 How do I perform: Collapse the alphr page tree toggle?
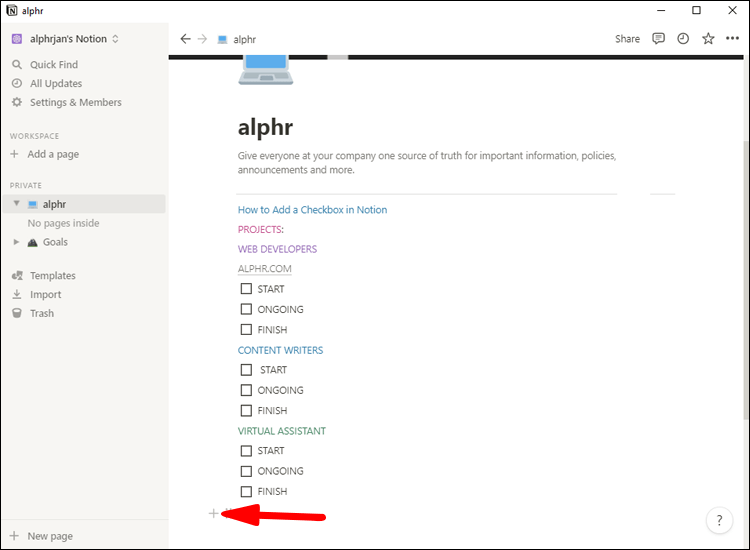[16, 204]
